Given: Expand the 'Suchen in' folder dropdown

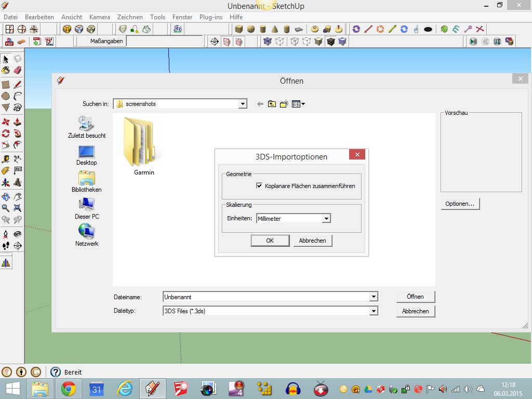Looking at the screenshot, I should (243, 104).
